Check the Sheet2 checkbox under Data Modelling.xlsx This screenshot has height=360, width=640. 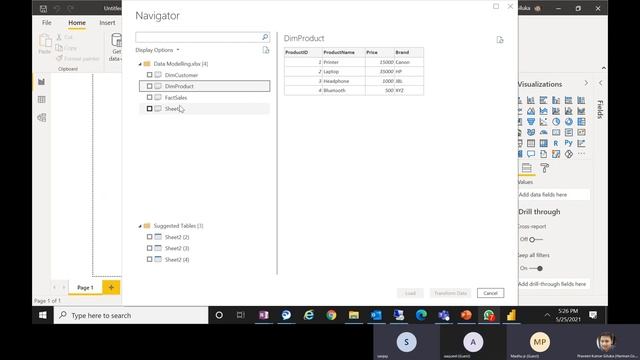[x=149, y=109]
